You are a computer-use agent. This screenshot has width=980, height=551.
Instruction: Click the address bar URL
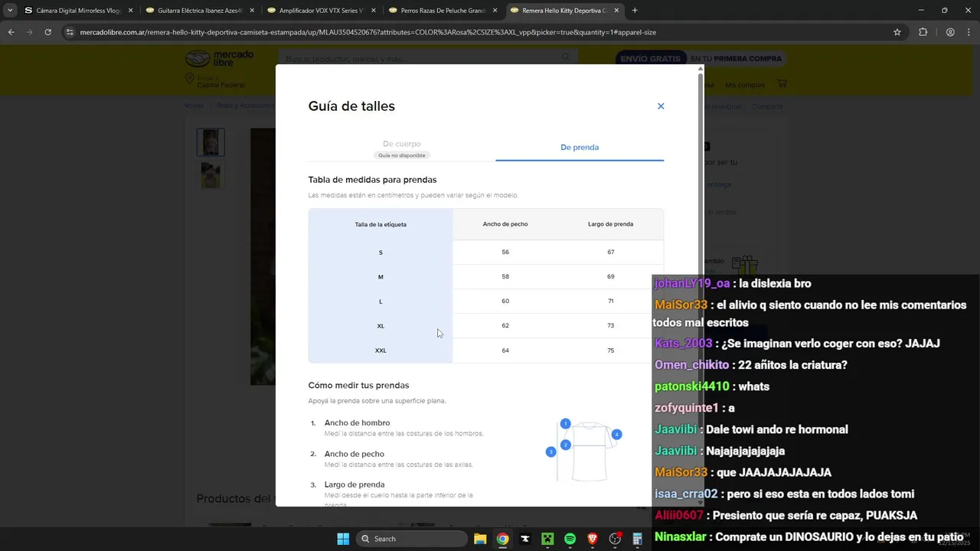(367, 32)
